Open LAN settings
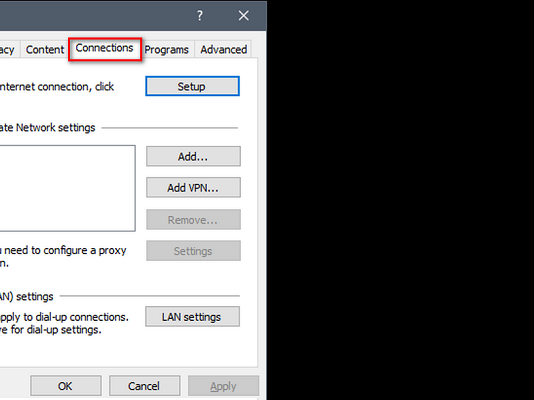This screenshot has width=534, height=400. coord(192,317)
